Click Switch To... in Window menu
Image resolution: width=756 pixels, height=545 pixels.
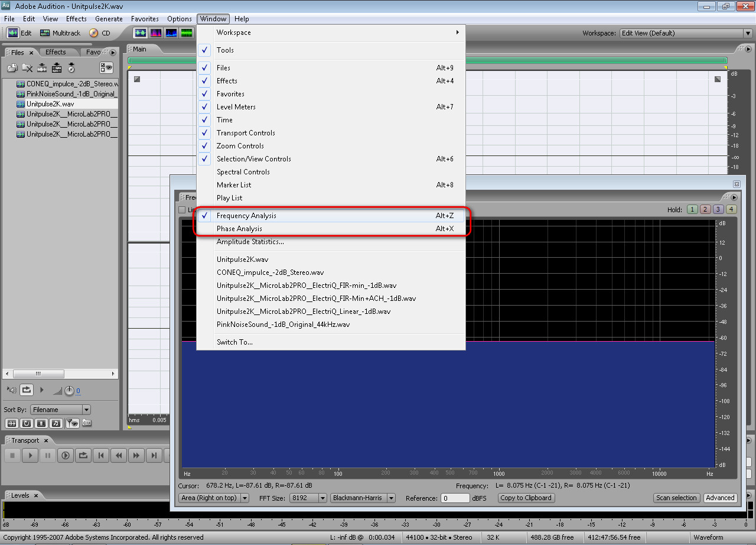pos(331,342)
